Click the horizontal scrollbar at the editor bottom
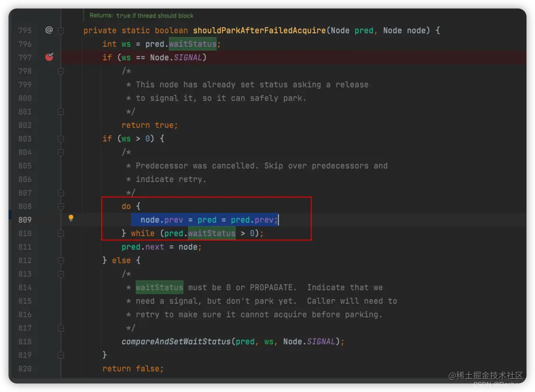 coord(268,380)
